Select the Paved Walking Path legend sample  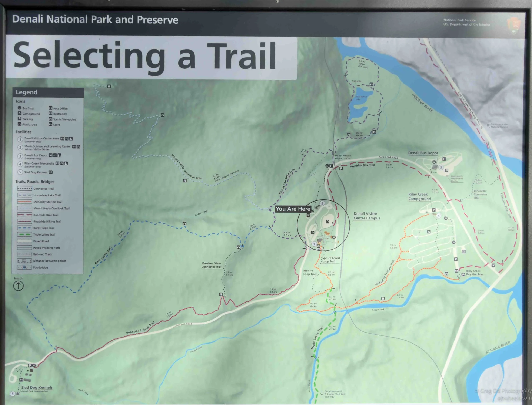(24, 248)
